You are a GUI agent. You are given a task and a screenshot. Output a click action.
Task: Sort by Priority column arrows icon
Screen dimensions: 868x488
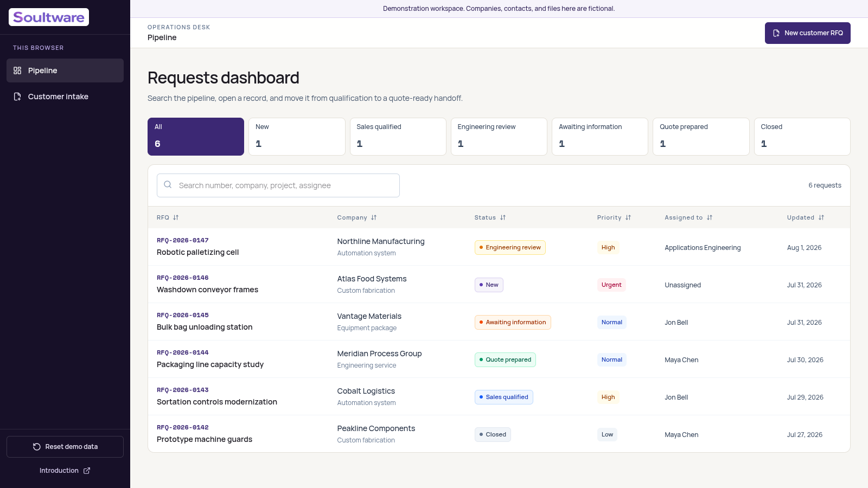pyautogui.click(x=628, y=217)
